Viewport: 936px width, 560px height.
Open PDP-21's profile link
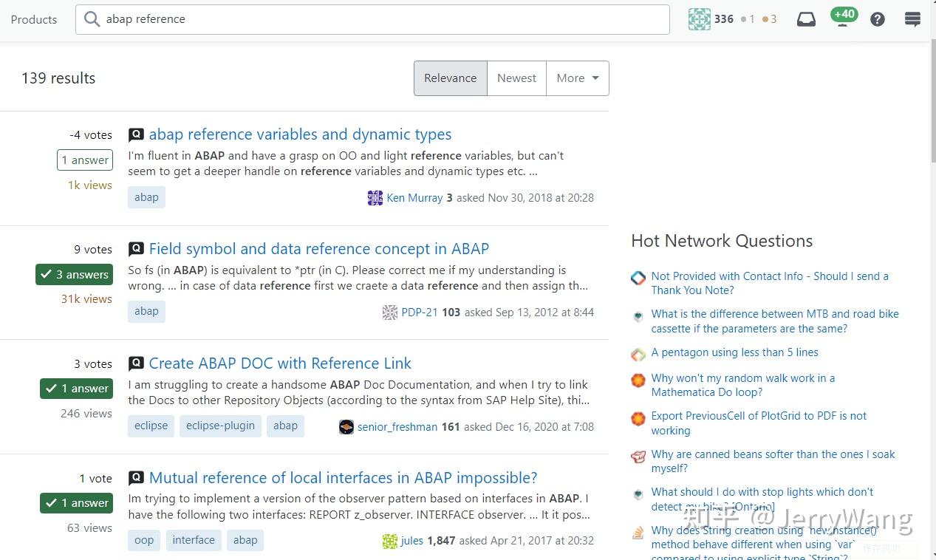(x=420, y=313)
